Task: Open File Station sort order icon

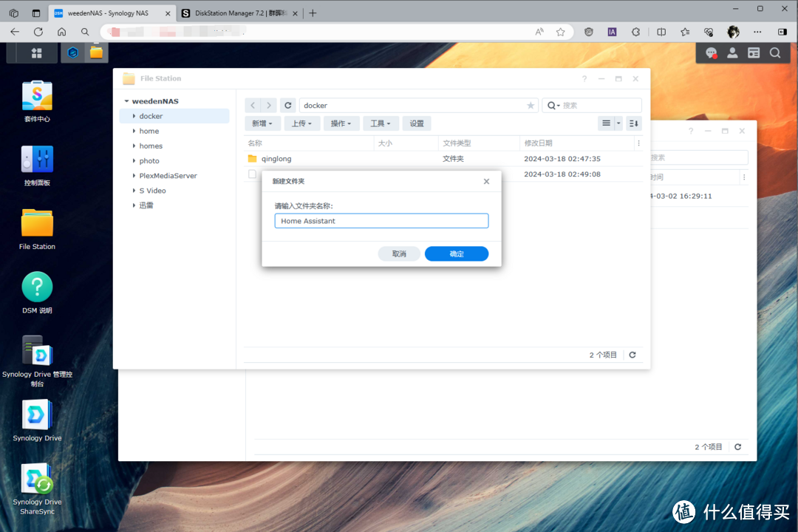Action: 634,123
